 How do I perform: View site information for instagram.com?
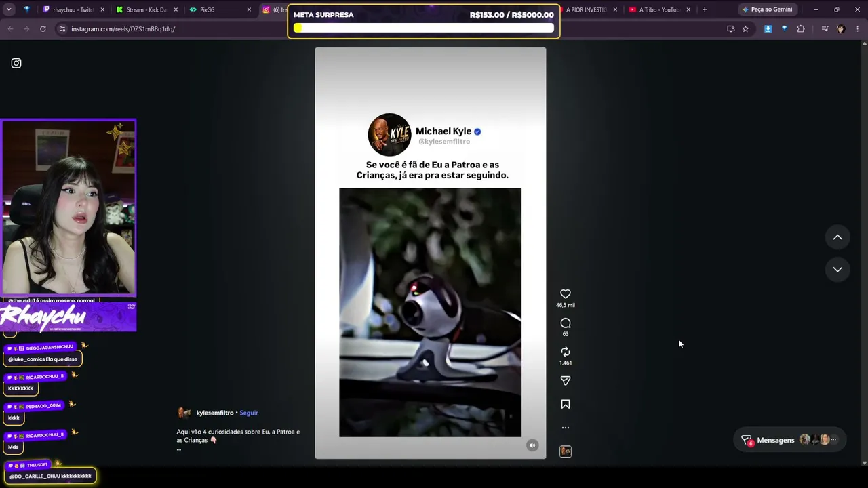click(x=62, y=29)
